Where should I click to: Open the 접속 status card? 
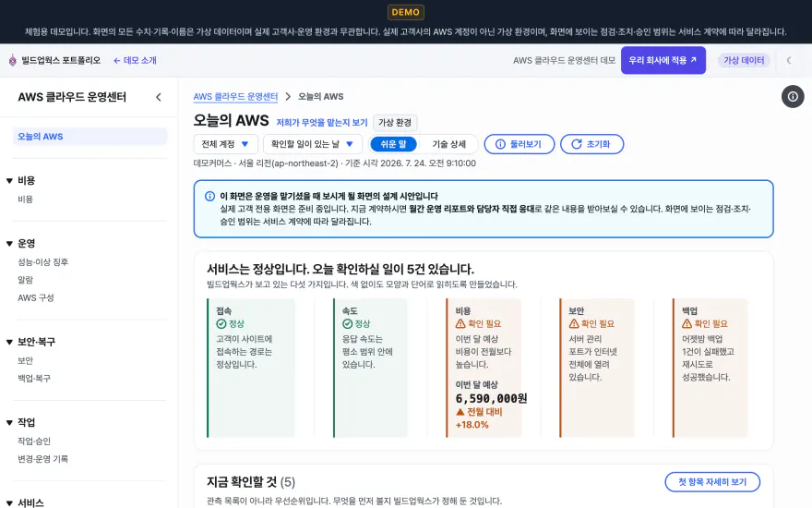pyautogui.click(x=251, y=368)
